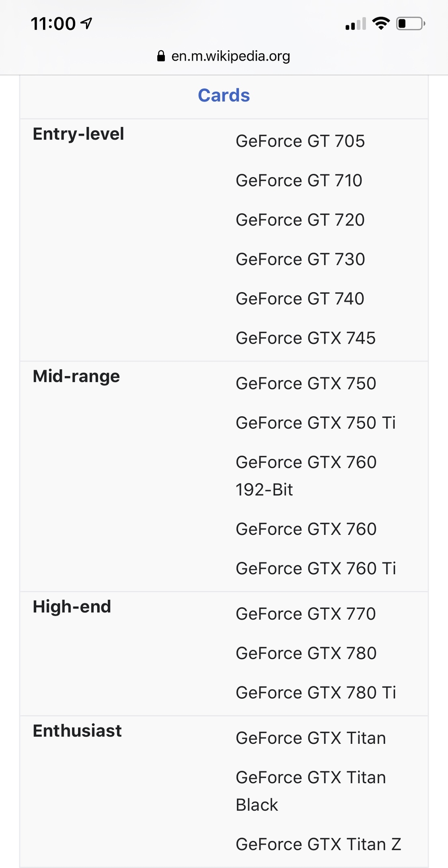
Task: Select the GeForce GTX 750 Ti entry
Action: click(316, 423)
